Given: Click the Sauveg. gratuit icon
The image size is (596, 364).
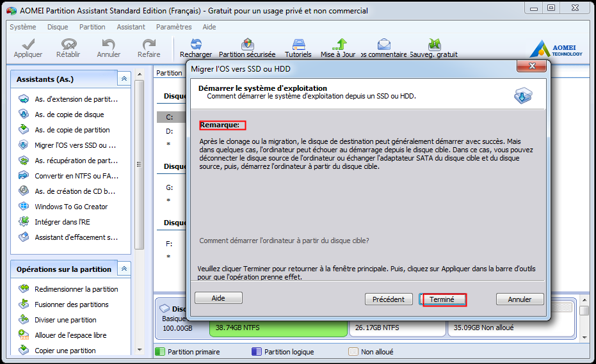Looking at the screenshot, I should (435, 44).
